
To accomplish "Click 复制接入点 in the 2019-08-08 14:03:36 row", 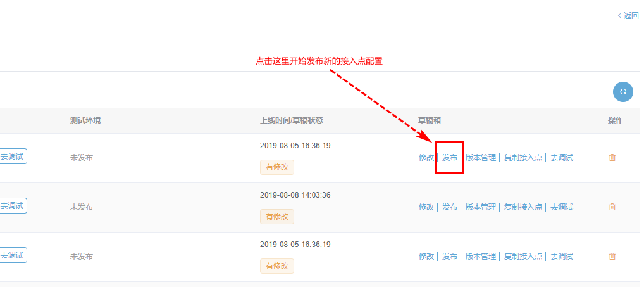I will coord(523,207).
